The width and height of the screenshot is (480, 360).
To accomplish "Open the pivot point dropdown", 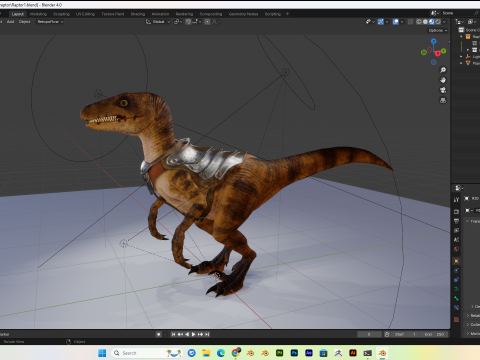I will (178, 22).
